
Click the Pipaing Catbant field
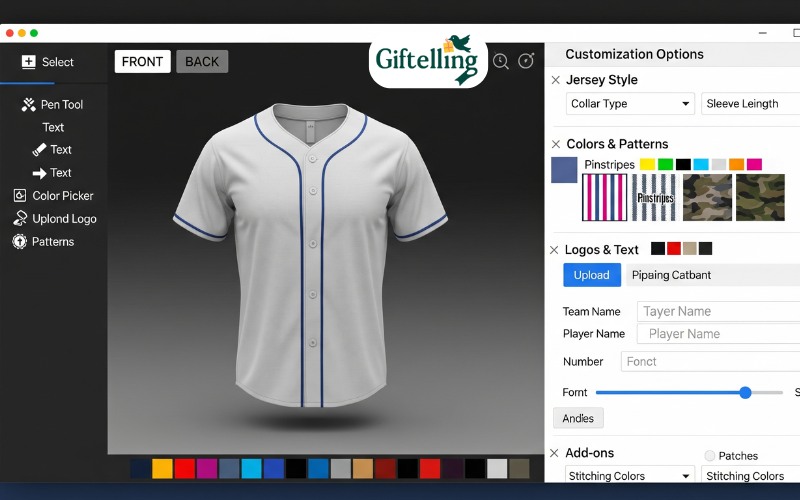[713, 275]
